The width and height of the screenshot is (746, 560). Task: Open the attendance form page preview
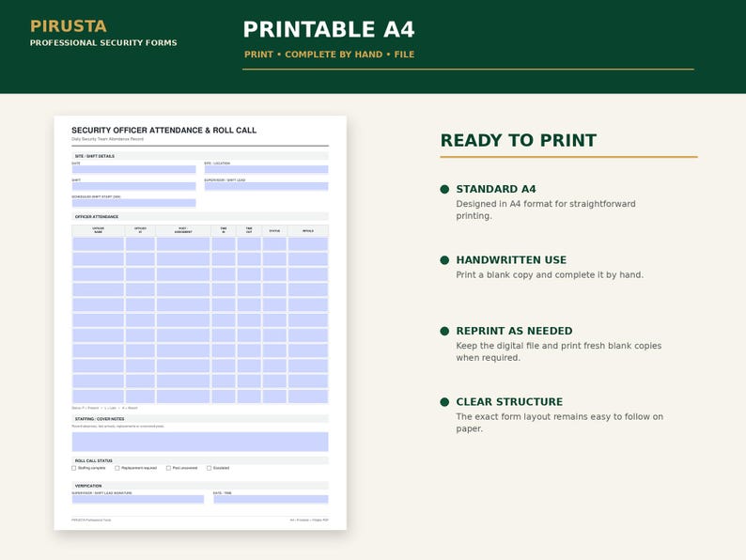click(x=200, y=322)
